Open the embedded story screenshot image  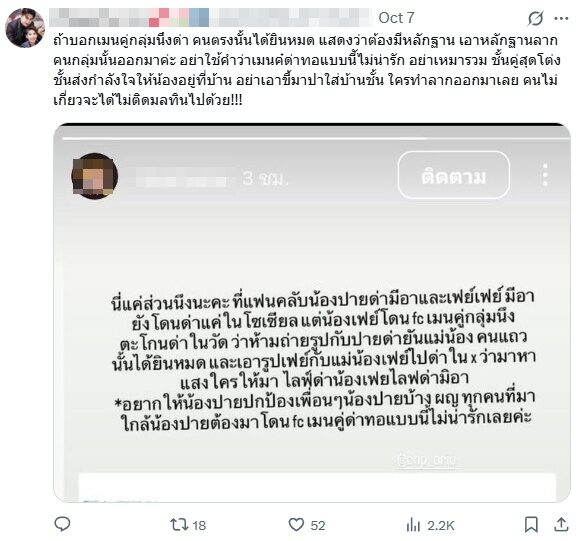[312, 312]
